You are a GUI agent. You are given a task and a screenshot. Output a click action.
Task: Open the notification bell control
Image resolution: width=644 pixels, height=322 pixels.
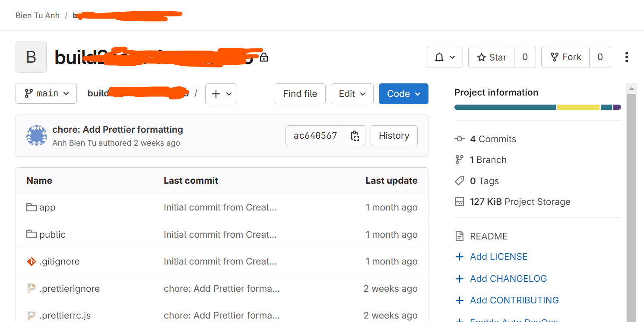tap(444, 57)
